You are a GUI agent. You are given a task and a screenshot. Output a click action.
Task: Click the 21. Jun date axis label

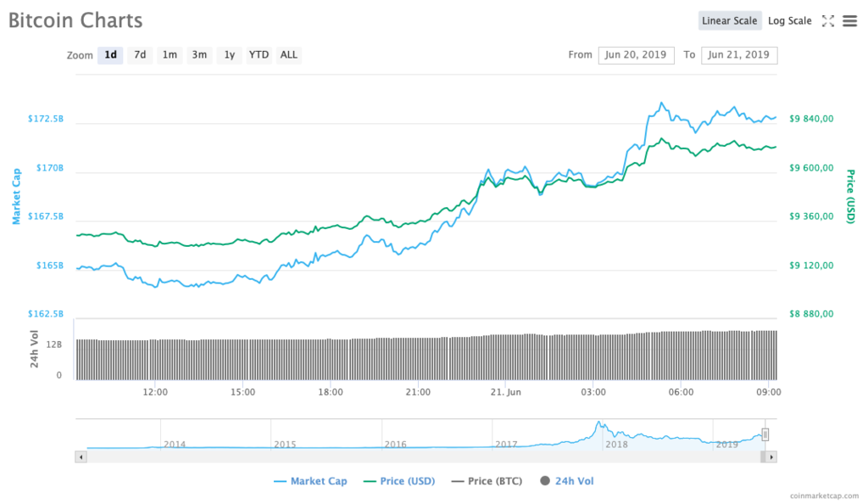point(505,391)
